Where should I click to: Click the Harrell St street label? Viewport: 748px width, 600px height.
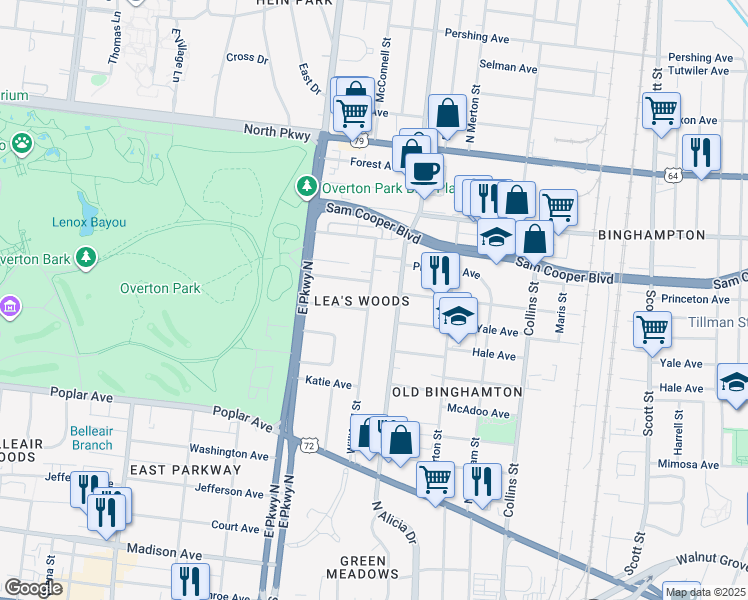tap(678, 432)
